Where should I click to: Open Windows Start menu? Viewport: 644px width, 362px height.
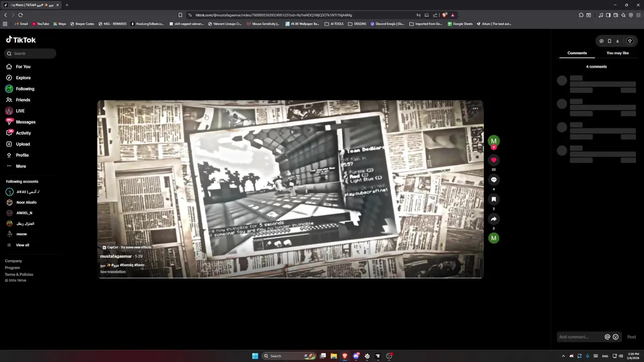(x=255, y=356)
